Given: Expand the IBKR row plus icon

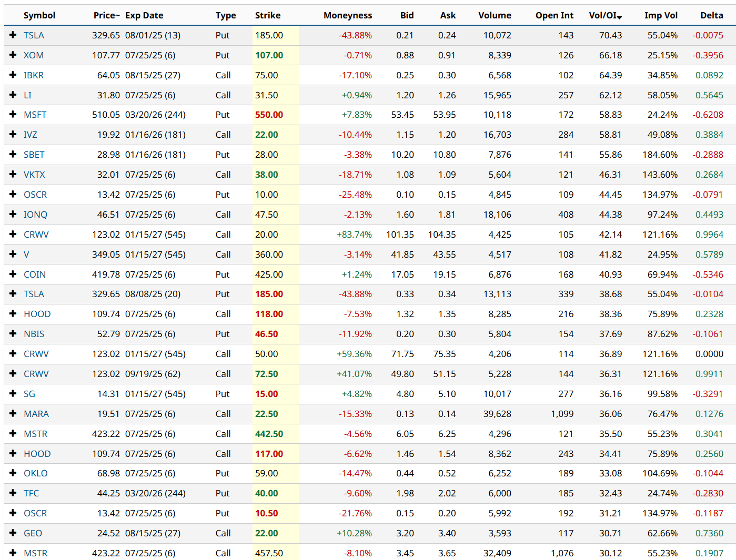Looking at the screenshot, I should (13, 75).
